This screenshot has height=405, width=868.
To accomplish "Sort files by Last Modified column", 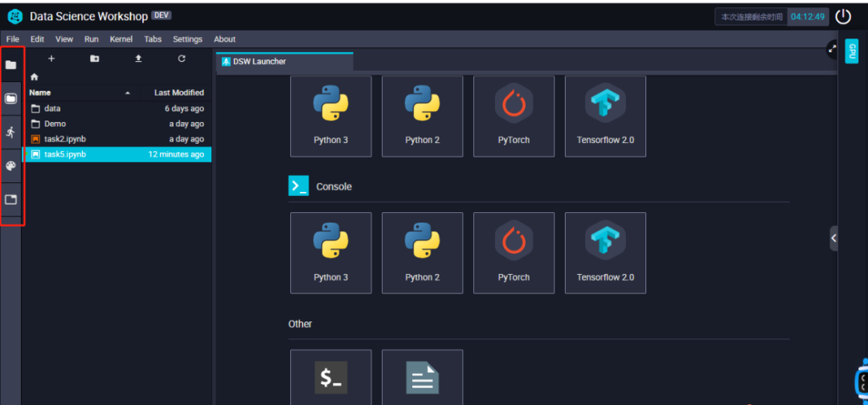I will point(178,93).
